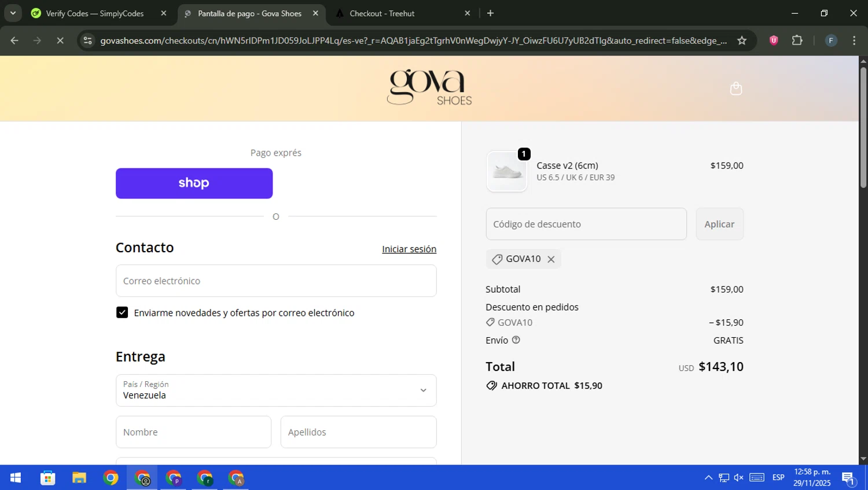Viewport: 868px width, 490px height.
Task: Open the notification center icon
Action: pos(848,478)
